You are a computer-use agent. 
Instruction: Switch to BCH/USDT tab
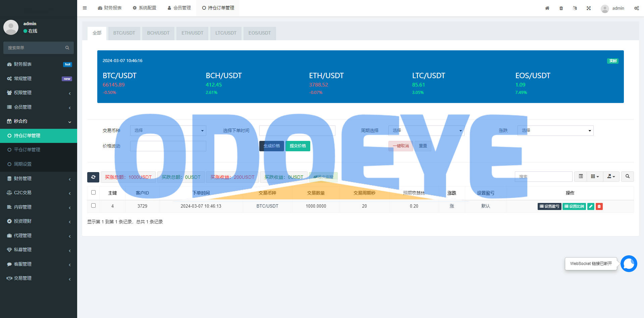[x=158, y=33]
